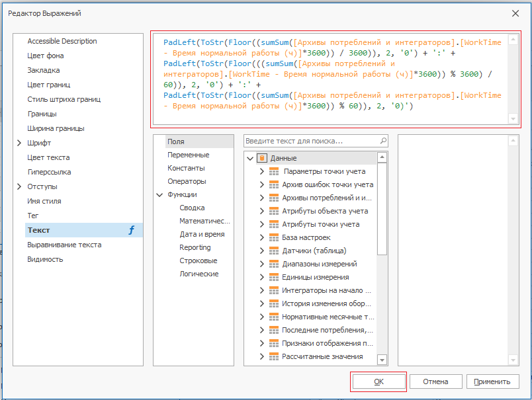Screen dimensions: 532x400
Task: Expand Параметры точки учета table
Action: (261, 171)
